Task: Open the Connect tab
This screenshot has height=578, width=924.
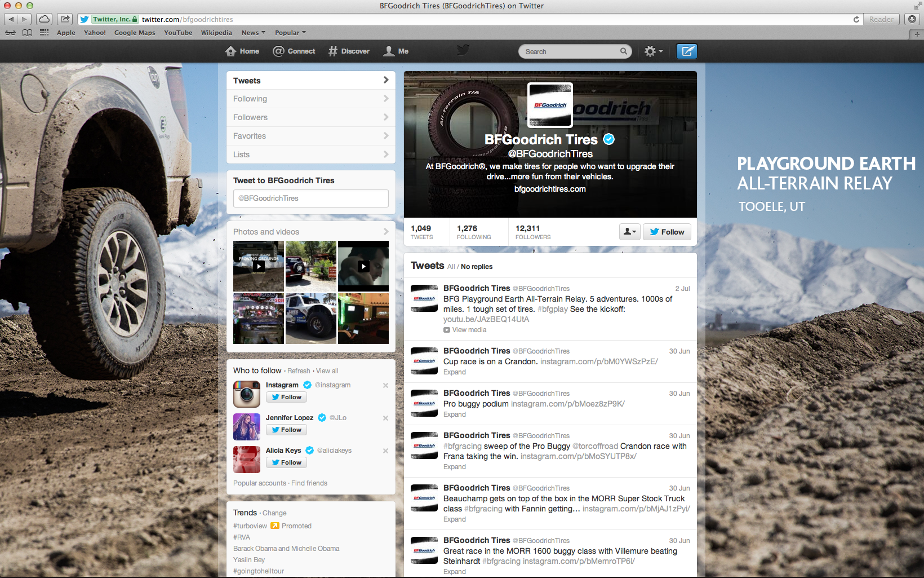Action: [x=294, y=51]
